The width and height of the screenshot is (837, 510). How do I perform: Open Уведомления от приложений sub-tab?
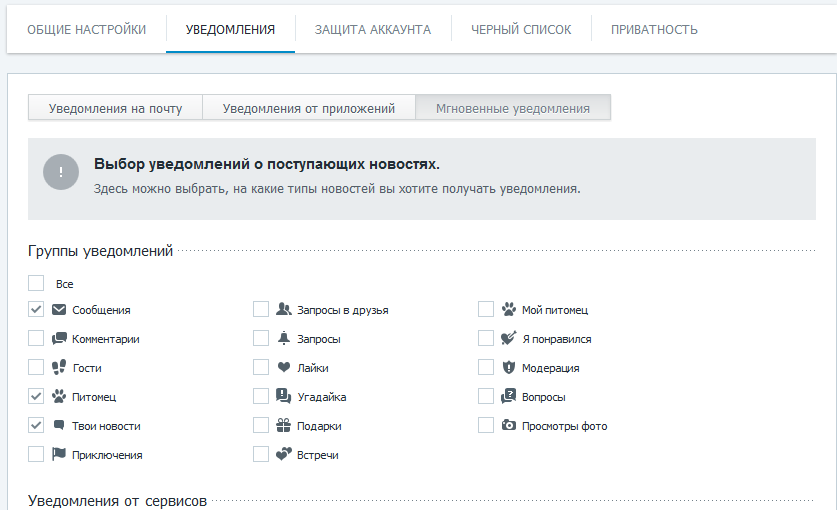309,108
